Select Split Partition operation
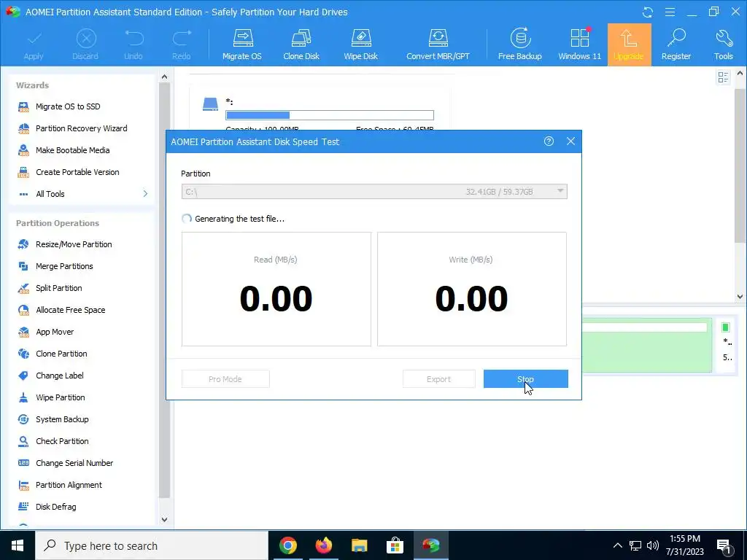Viewport: 747px width, 560px height. click(x=58, y=288)
